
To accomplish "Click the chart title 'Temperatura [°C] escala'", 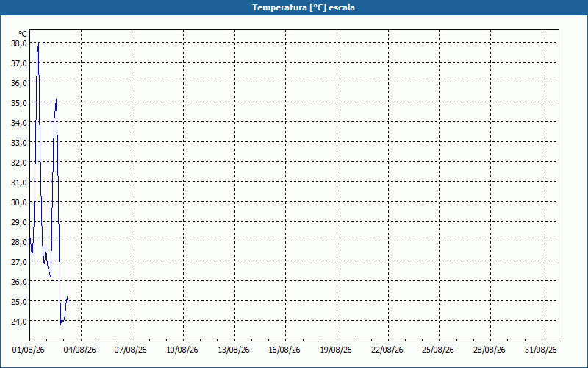I will [304, 7].
